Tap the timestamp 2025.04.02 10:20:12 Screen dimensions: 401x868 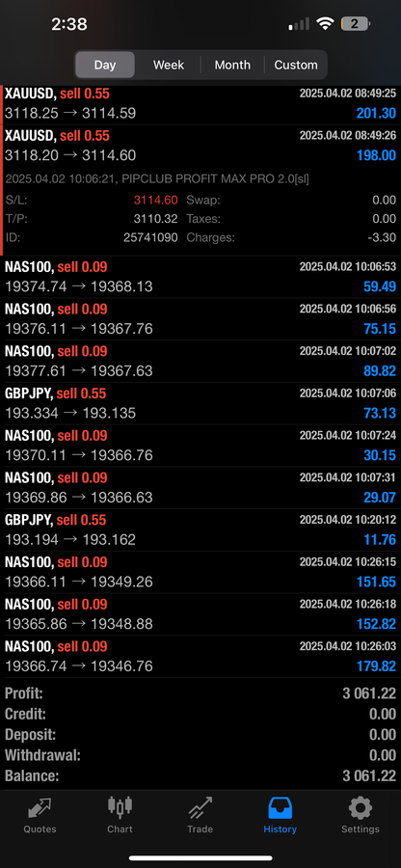tap(348, 520)
